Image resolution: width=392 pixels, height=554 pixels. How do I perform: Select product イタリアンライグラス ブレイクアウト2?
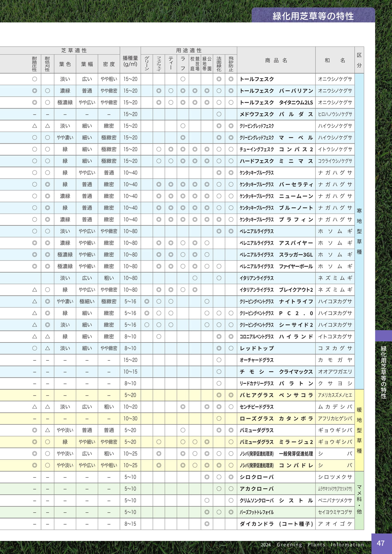(276, 290)
